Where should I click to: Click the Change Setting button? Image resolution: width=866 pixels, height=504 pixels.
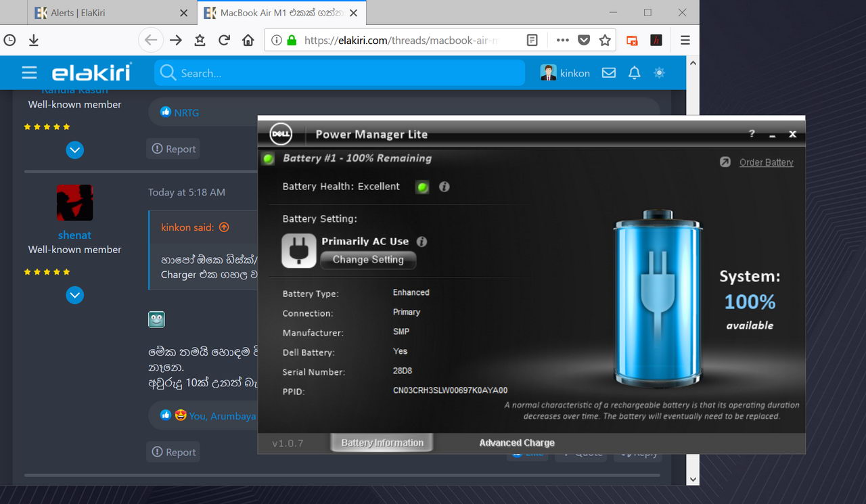point(368,260)
